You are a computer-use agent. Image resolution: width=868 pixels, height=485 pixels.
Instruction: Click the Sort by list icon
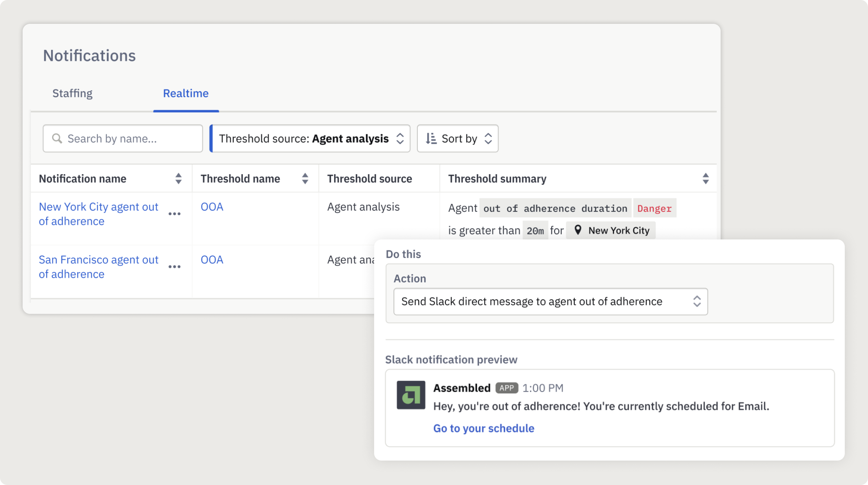431,138
